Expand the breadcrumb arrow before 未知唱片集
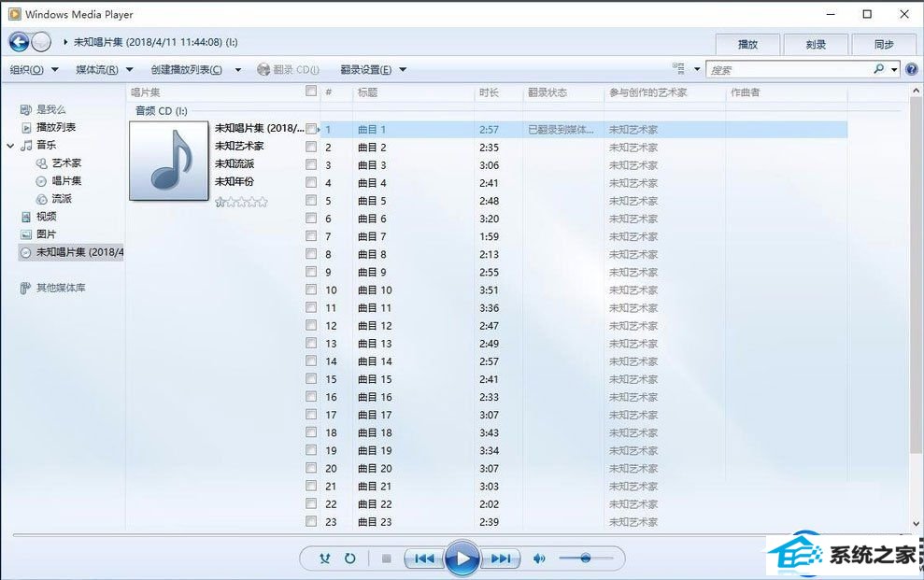Screen dimensions: 924x580 click(65, 42)
